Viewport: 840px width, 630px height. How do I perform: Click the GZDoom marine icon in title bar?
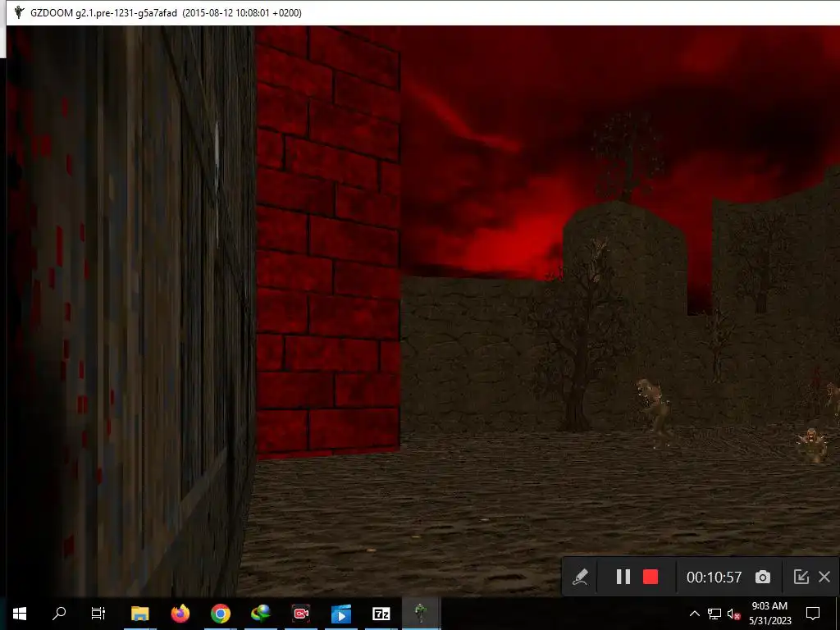tap(20, 12)
